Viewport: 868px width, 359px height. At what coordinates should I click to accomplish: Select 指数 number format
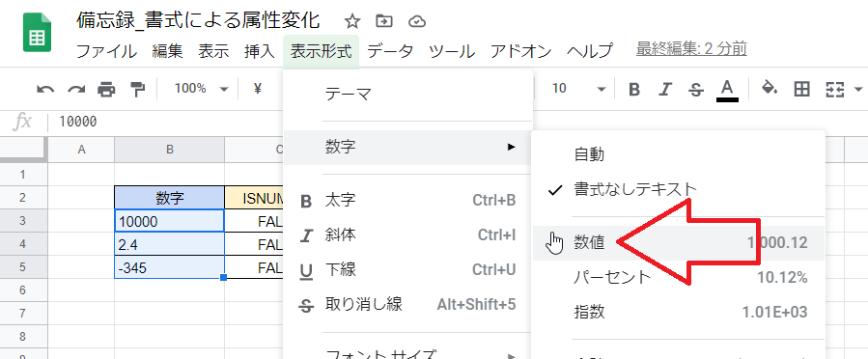tap(678, 312)
